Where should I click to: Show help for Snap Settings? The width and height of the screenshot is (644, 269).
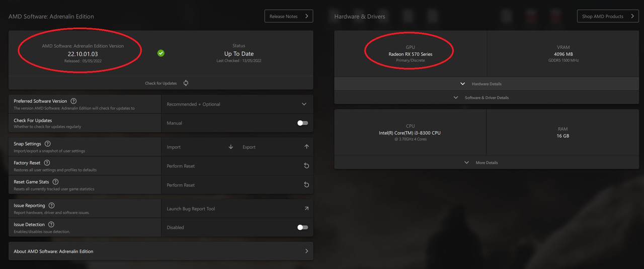tap(48, 144)
